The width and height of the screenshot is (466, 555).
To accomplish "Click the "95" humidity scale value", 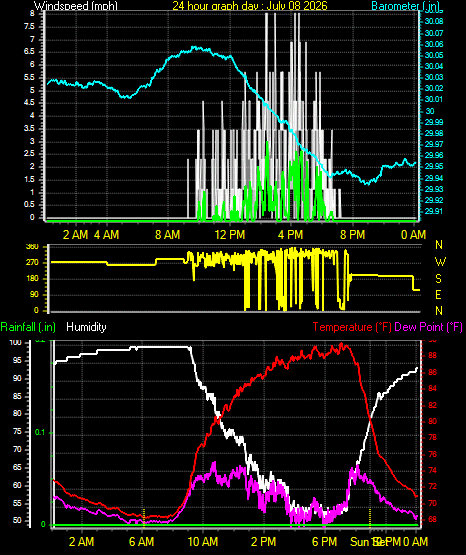I will [x=17, y=360].
